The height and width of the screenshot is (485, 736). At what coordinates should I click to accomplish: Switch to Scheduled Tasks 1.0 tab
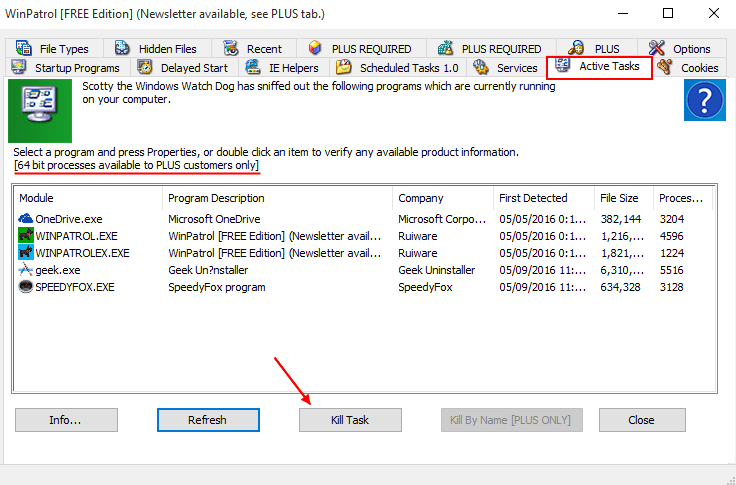pyautogui.click(x=398, y=68)
